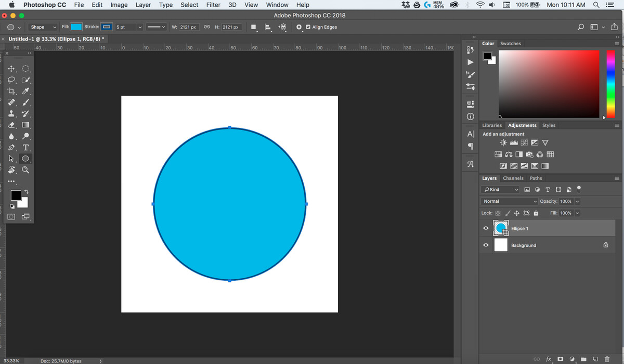The height and width of the screenshot is (364, 624).
Task: Open the stroke line style dropdown
Action: (155, 27)
